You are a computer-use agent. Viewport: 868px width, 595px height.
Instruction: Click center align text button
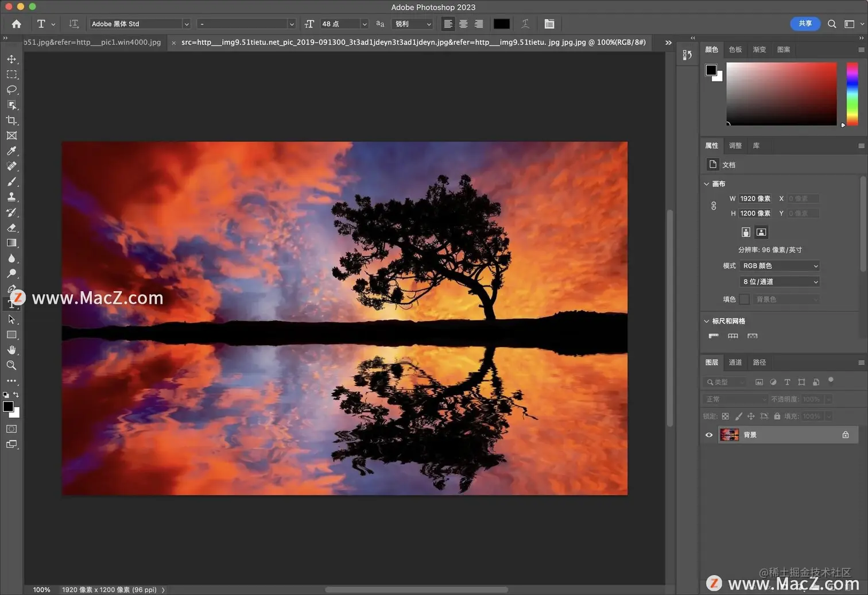[x=463, y=24]
